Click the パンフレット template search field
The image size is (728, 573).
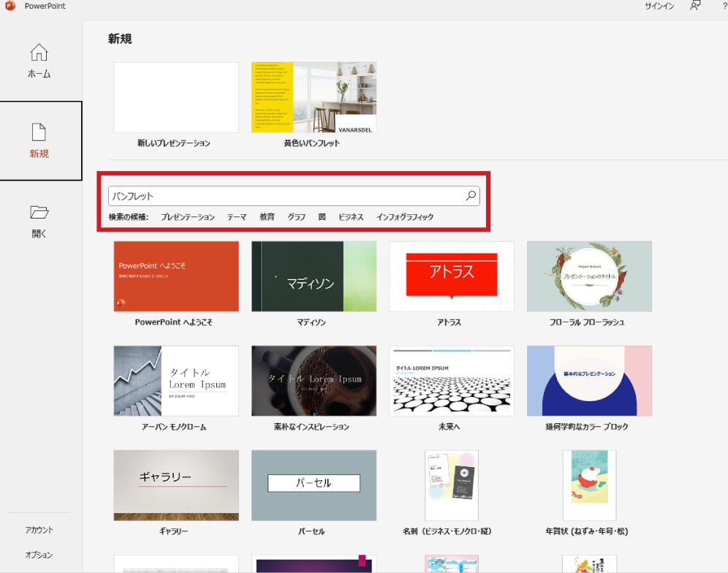click(x=285, y=196)
